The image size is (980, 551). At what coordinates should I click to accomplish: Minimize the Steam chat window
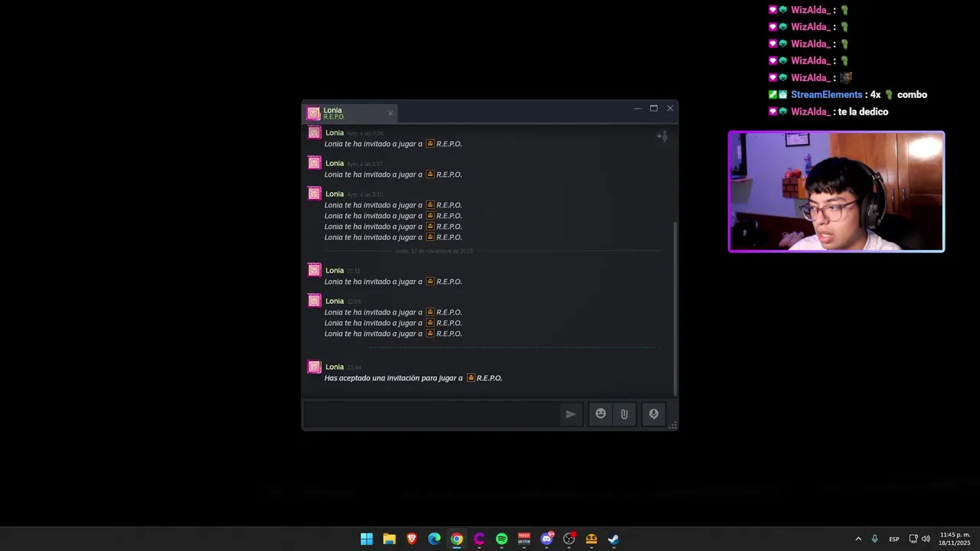pos(637,109)
